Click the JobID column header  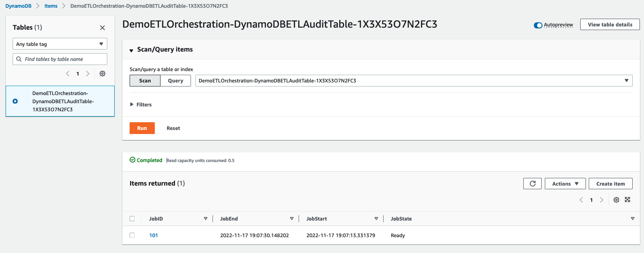(x=156, y=218)
